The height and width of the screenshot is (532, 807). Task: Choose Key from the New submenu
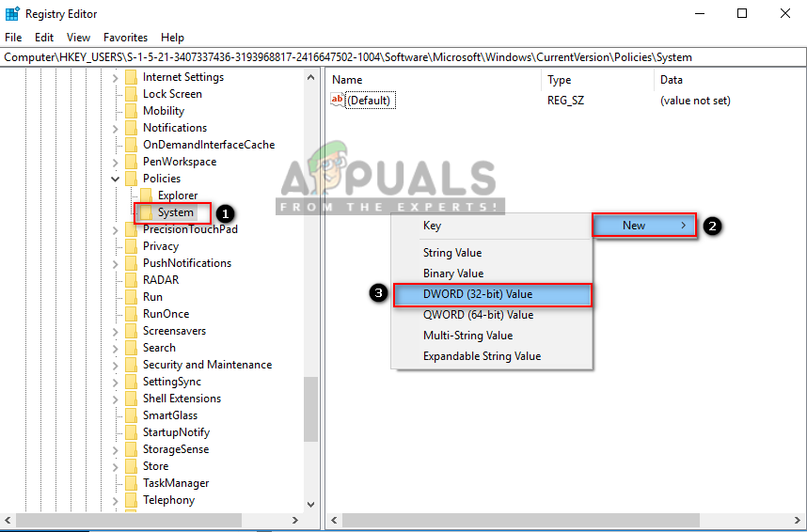[493, 226]
